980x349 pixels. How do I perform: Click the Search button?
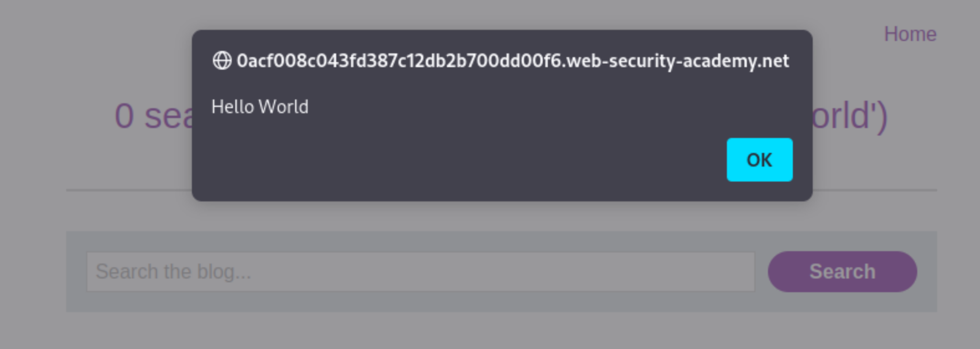(842, 272)
